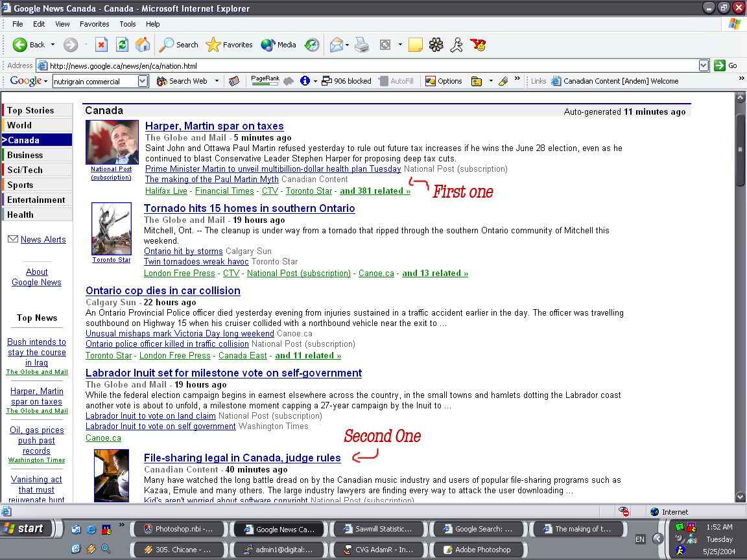
Task: Refresh the current page
Action: pyautogui.click(x=122, y=45)
